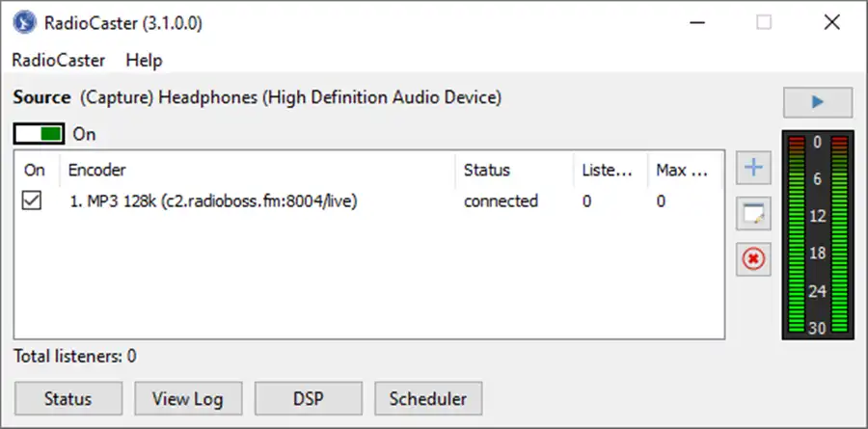Viewport: 868px width, 429px height.
Task: Select the MP3 128k encoder row
Action: click(368, 201)
